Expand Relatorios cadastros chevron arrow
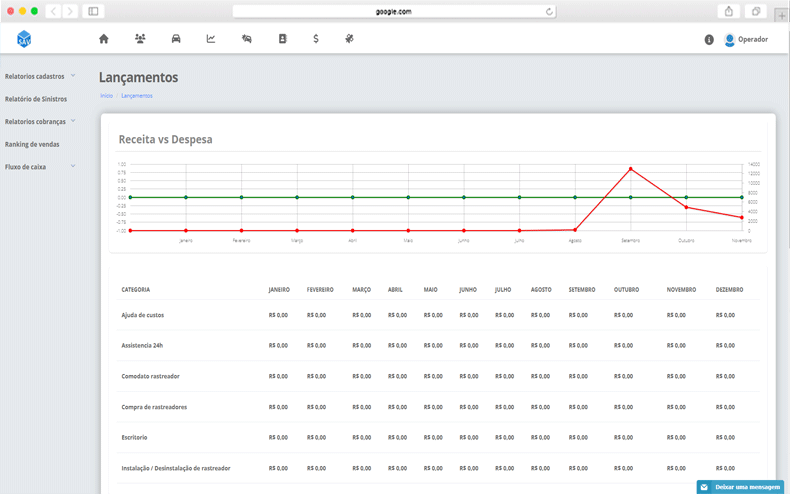790x494 pixels. point(73,76)
